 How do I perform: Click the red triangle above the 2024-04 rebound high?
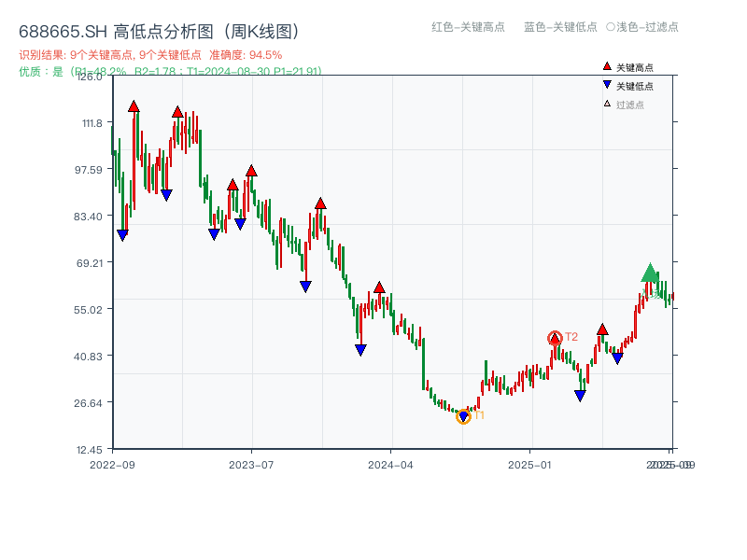point(380,287)
